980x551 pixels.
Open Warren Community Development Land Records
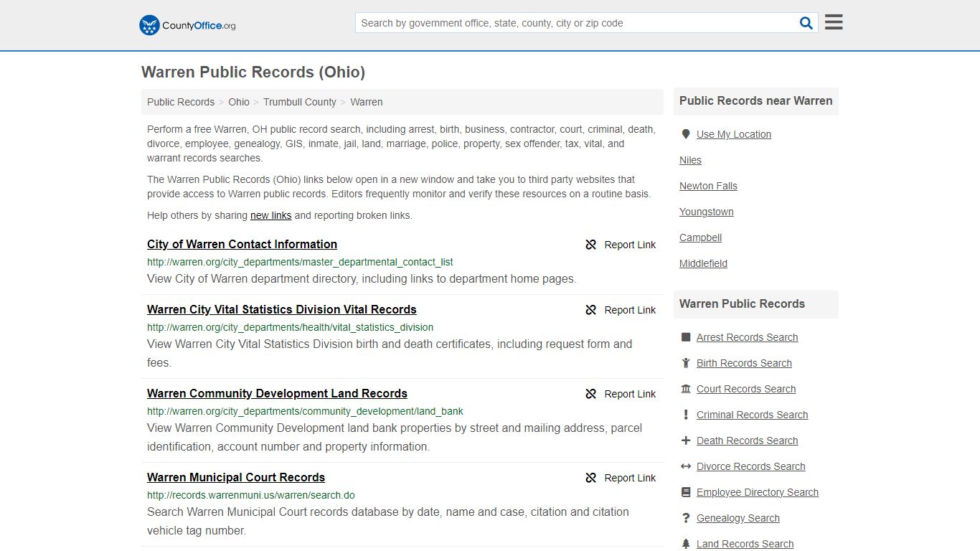tap(277, 394)
